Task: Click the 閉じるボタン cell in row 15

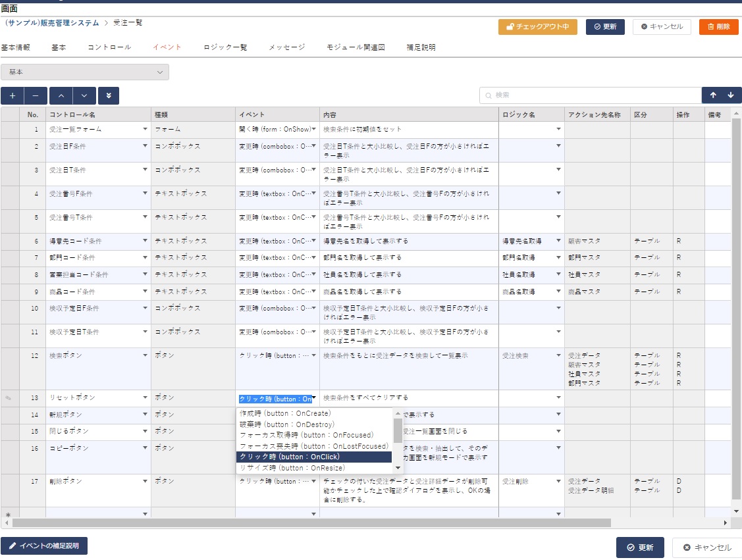Action: [x=98, y=432]
